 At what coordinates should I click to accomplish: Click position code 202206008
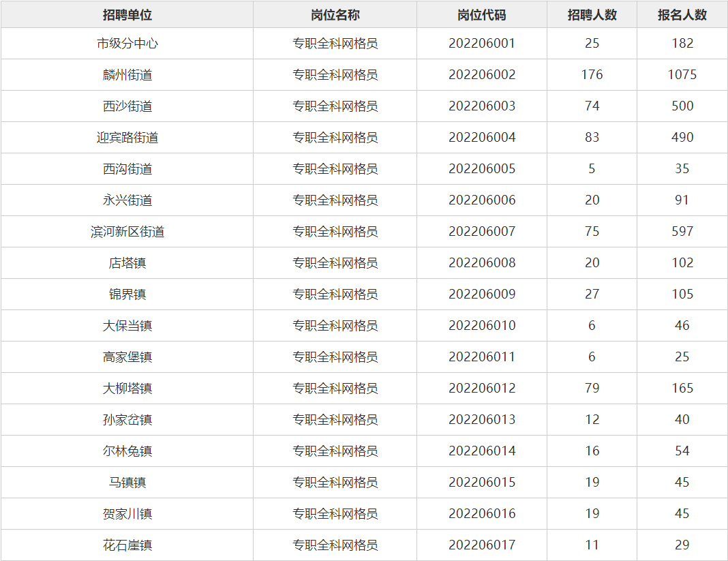pyautogui.click(x=482, y=263)
